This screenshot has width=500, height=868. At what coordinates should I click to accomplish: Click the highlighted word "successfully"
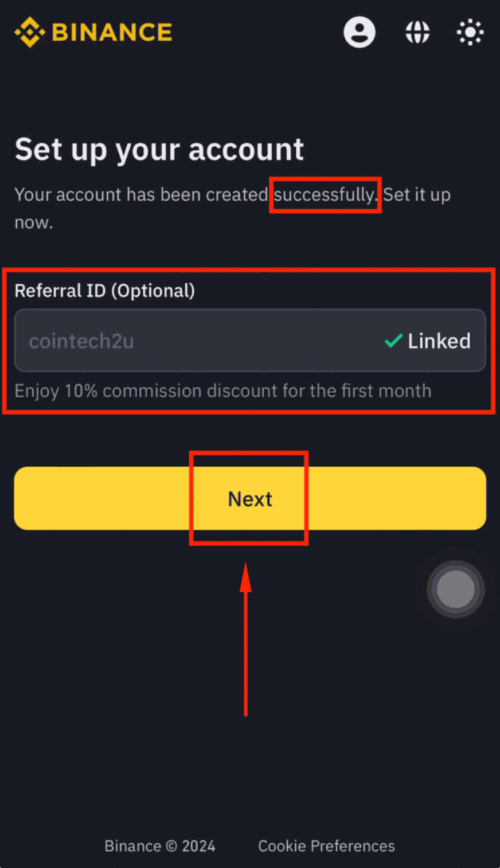pyautogui.click(x=325, y=195)
